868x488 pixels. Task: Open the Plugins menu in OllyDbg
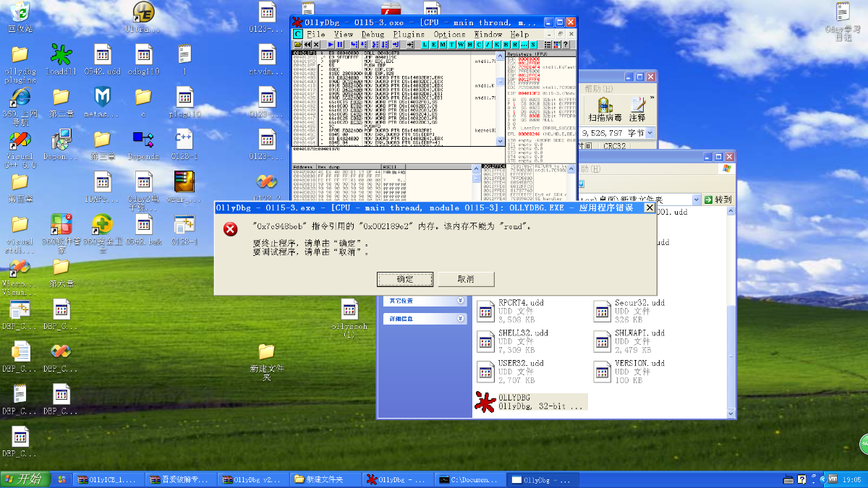click(409, 34)
